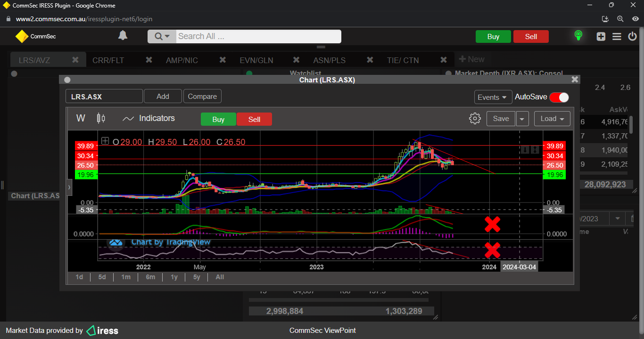Screen dimensions: 644x339
Task: Click the green live streaming status icon
Action: (x=578, y=36)
